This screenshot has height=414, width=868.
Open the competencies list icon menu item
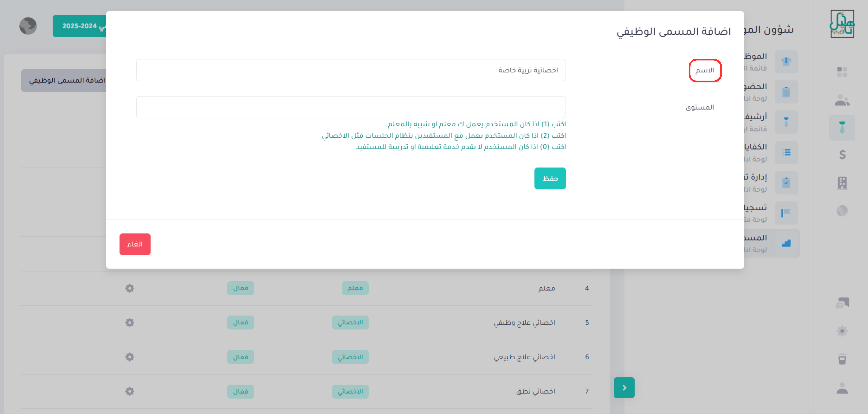pyautogui.click(x=786, y=152)
